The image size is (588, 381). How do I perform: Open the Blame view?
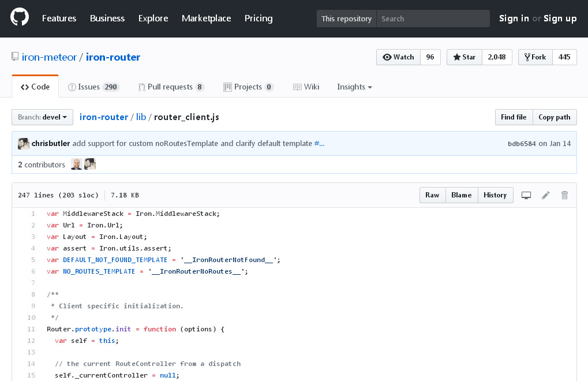pyautogui.click(x=462, y=195)
